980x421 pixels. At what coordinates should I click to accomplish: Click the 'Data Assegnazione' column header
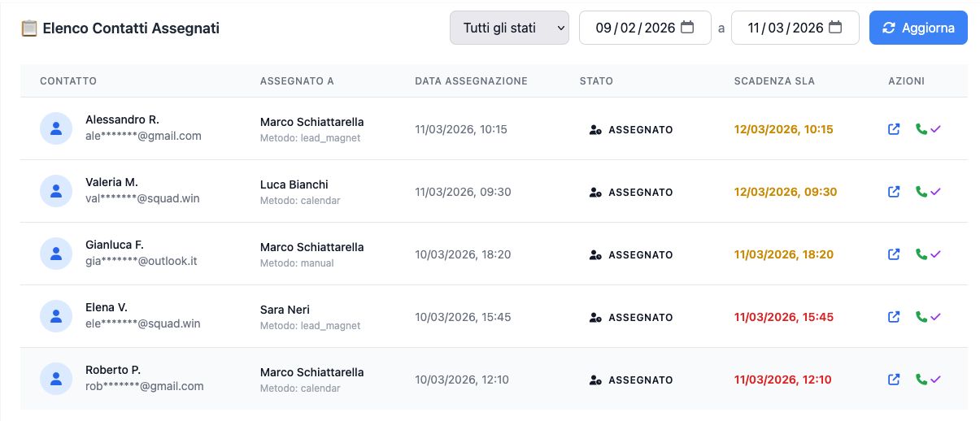coord(471,81)
